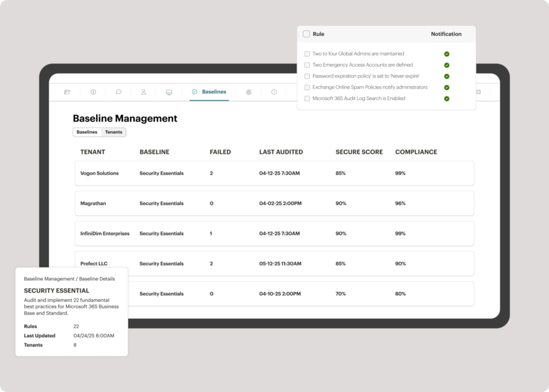Image resolution: width=549 pixels, height=392 pixels.
Task: Click the green check beside Global Admins rule
Action: [x=447, y=54]
